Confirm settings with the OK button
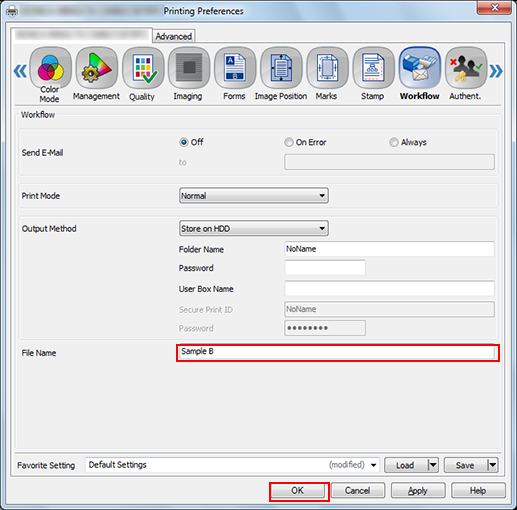The image size is (517, 510). tap(298, 491)
